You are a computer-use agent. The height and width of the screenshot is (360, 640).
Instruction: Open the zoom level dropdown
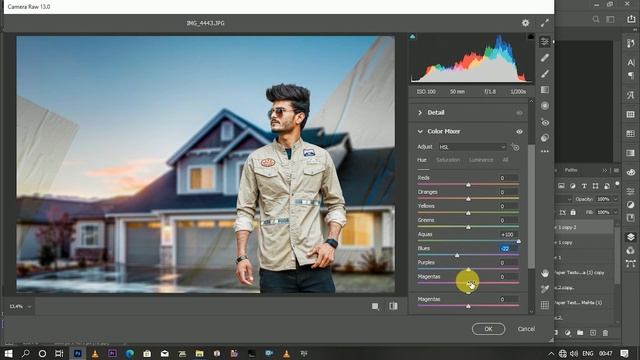click(x=29, y=307)
